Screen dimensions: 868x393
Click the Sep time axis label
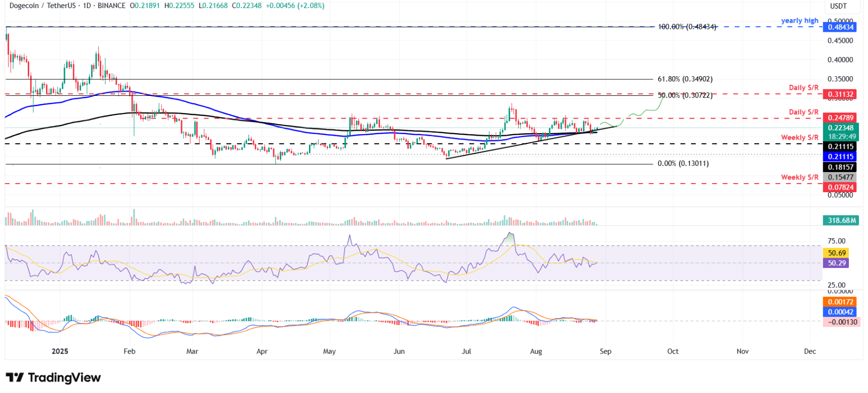(605, 352)
